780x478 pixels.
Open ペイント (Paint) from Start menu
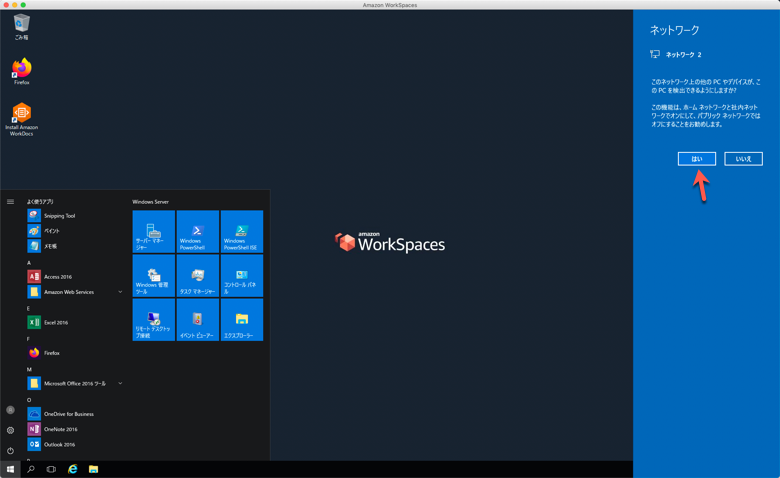coord(75,231)
